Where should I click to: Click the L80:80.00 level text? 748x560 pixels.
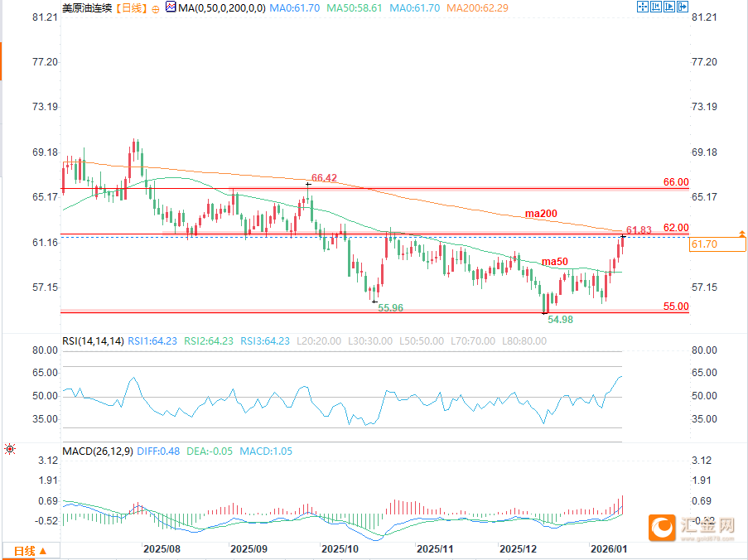pyautogui.click(x=524, y=341)
